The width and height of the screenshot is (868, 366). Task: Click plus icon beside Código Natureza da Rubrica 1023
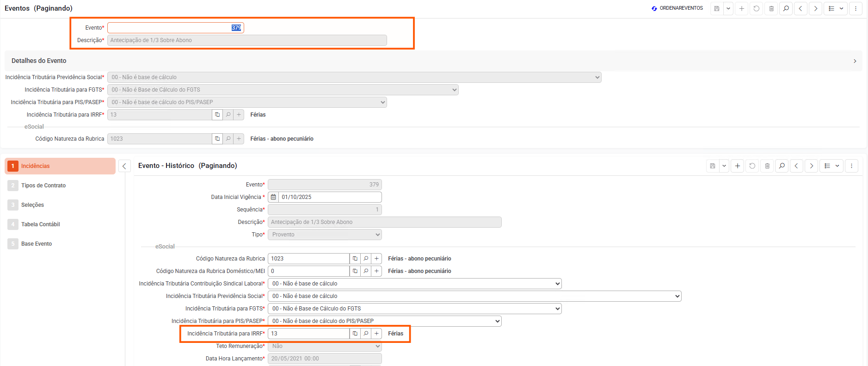376,259
